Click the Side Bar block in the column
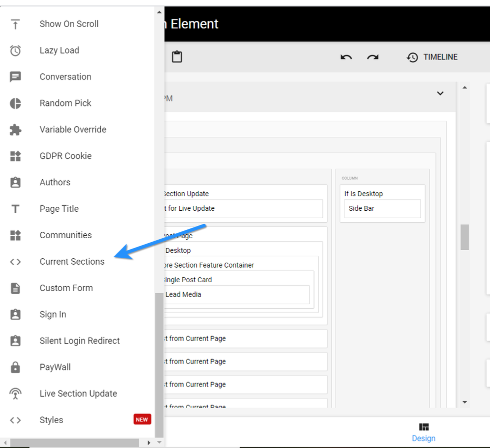The image size is (490, 448). point(382,209)
